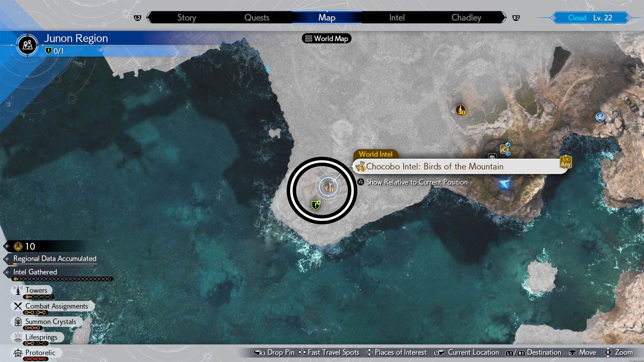Click the Towers progress dots

coord(39,297)
